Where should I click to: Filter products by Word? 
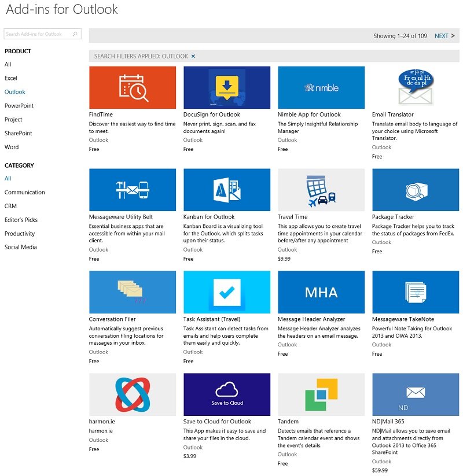click(12, 147)
